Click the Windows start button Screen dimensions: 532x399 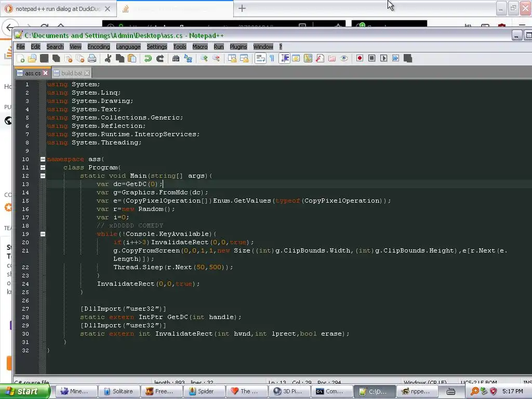tap(25, 391)
